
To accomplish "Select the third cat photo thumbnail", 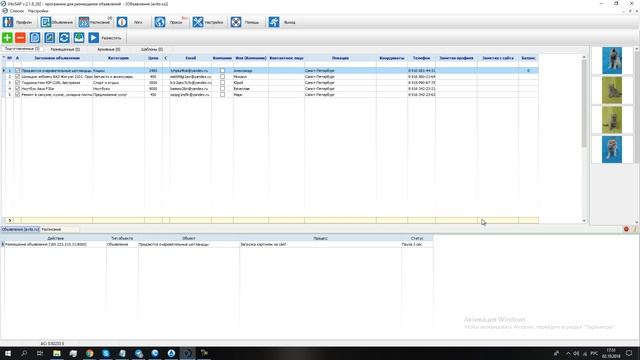I will tap(612, 120).
